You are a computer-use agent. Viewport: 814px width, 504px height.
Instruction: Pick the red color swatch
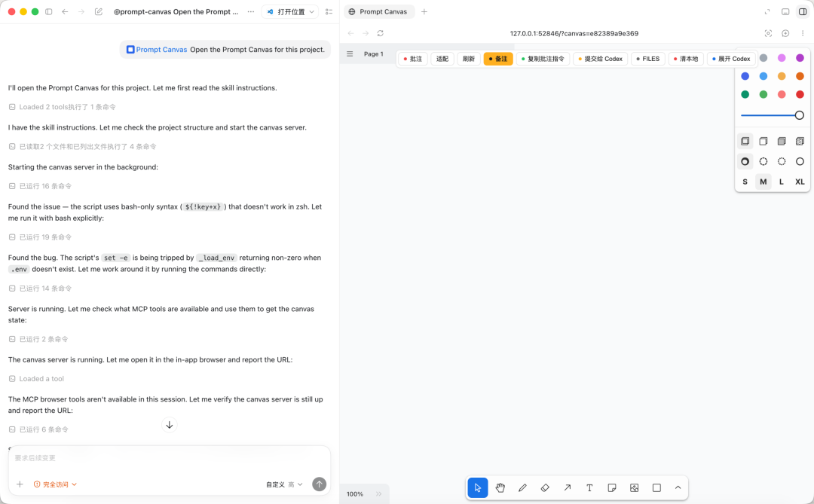(800, 94)
